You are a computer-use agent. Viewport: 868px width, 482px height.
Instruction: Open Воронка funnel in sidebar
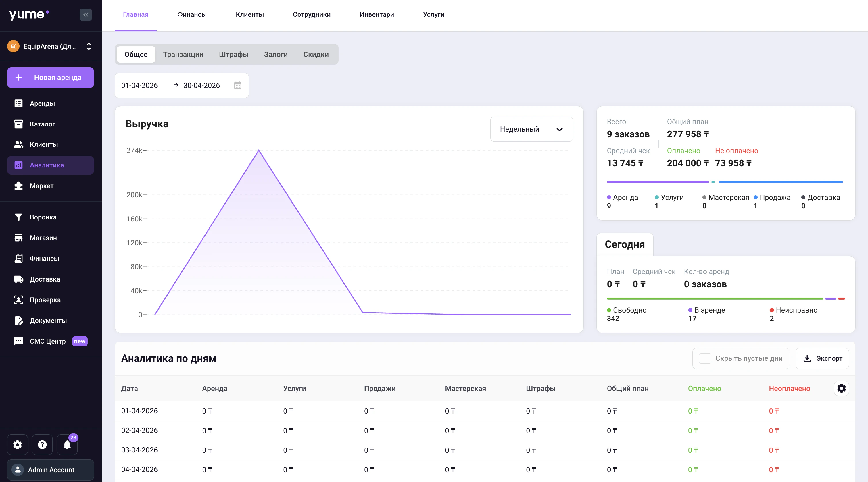(43, 217)
